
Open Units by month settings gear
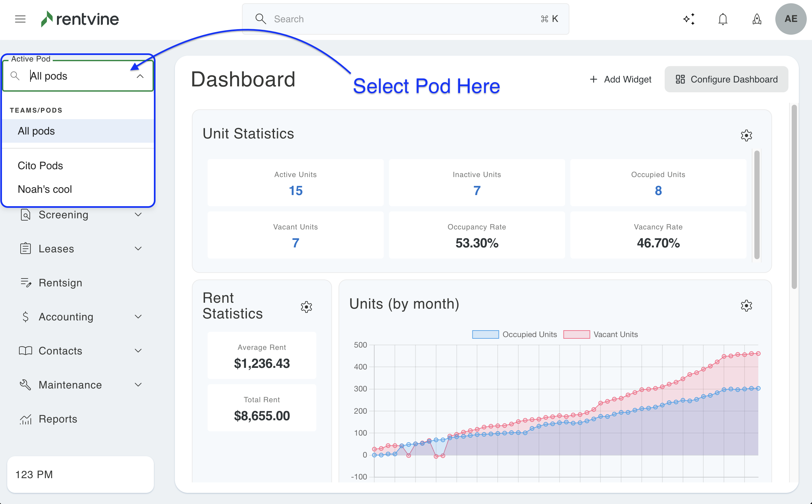[x=746, y=305]
